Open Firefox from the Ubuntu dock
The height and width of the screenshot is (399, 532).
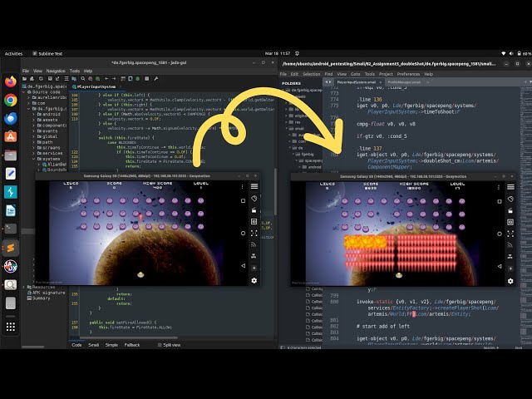(11, 81)
